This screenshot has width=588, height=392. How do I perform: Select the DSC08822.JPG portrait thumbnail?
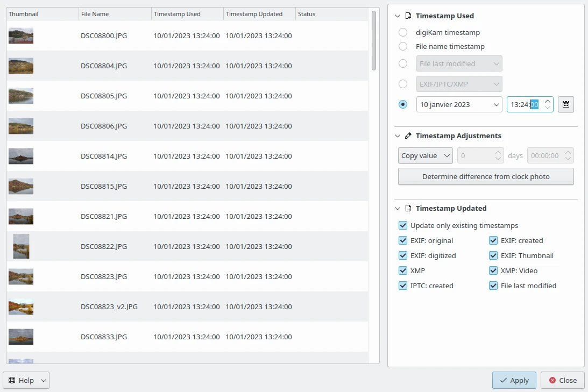coord(21,246)
